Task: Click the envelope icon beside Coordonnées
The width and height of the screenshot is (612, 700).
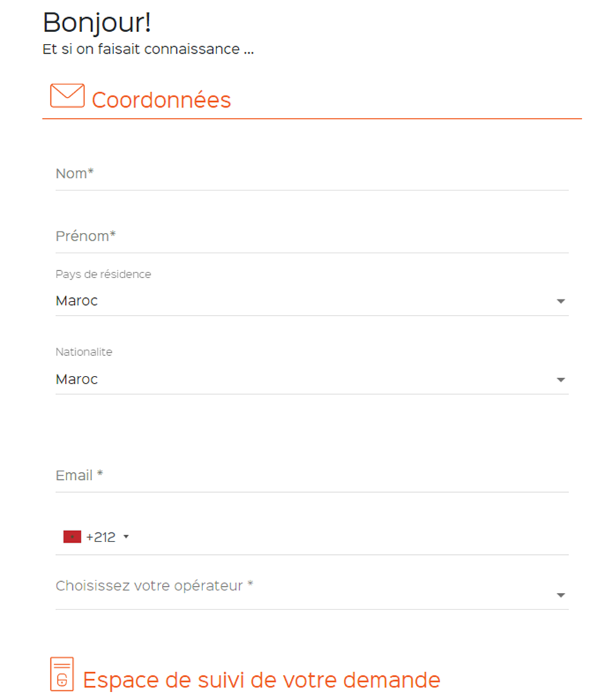Action: tap(67, 96)
